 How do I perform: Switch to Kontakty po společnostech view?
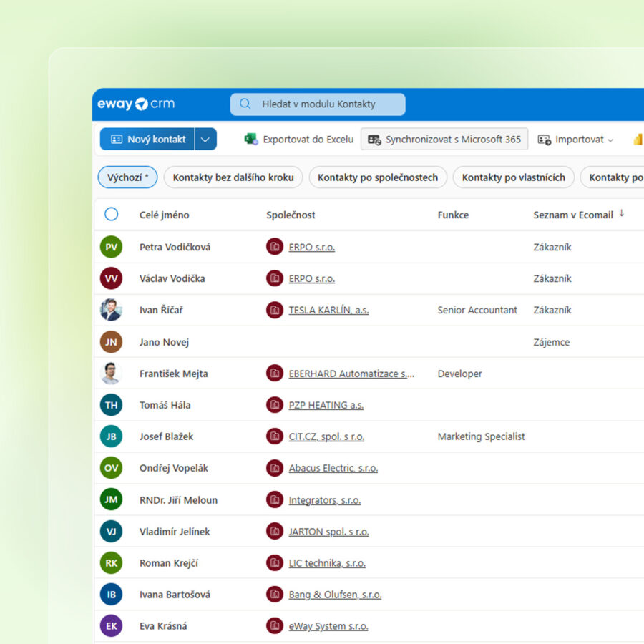click(378, 177)
